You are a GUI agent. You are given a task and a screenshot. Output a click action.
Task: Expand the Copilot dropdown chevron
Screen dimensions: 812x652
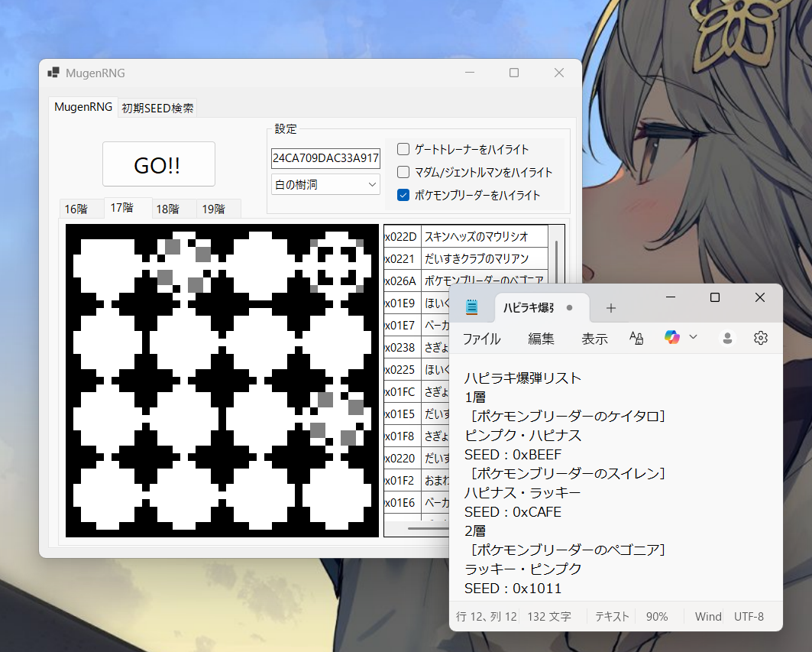[x=694, y=337]
